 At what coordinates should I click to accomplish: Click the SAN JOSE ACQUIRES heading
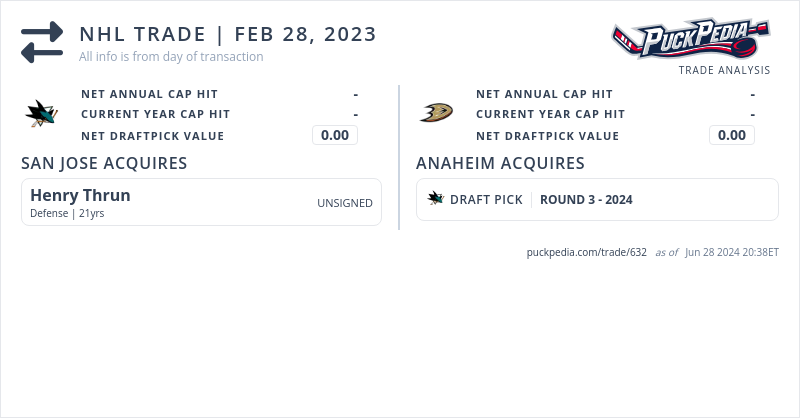[104, 163]
